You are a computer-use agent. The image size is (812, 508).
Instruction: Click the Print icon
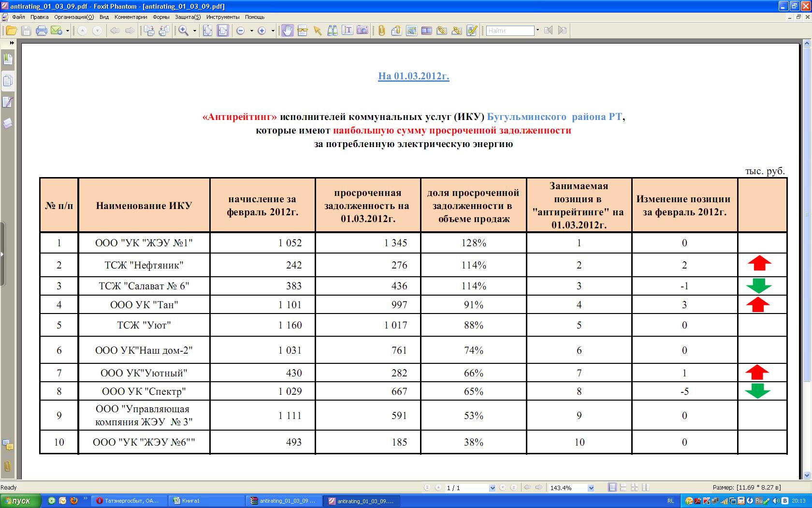pos(42,30)
